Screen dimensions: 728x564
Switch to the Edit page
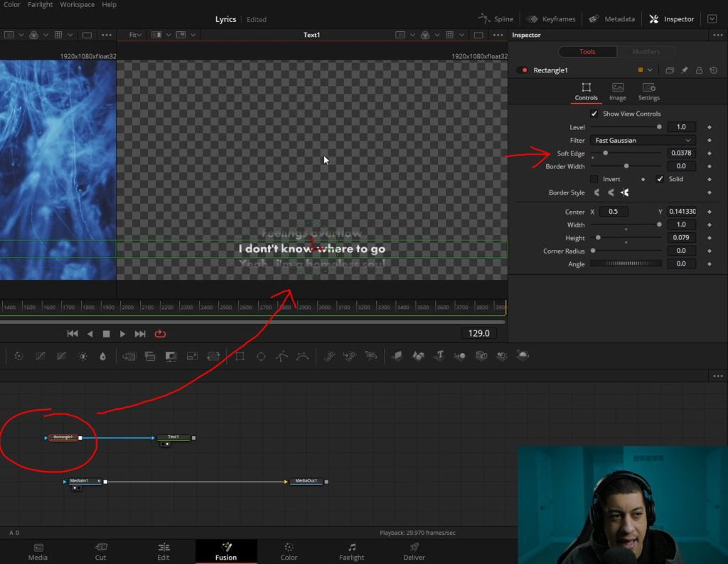[x=164, y=551]
